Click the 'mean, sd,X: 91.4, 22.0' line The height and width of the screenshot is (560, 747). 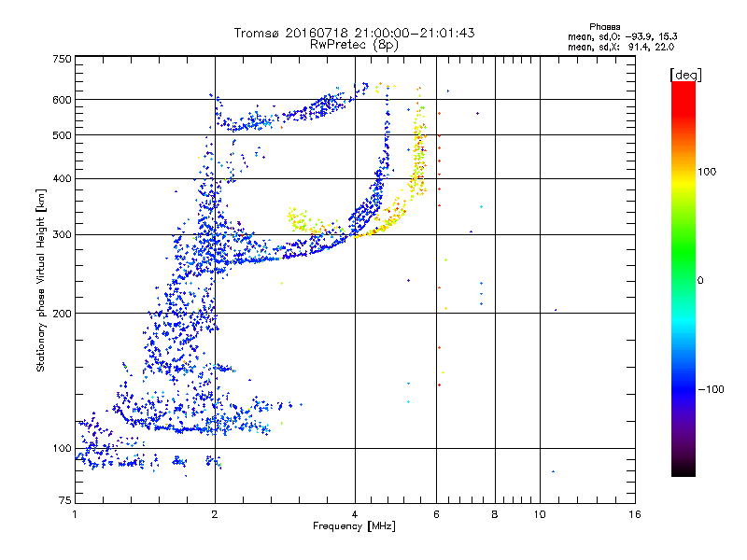(621, 47)
